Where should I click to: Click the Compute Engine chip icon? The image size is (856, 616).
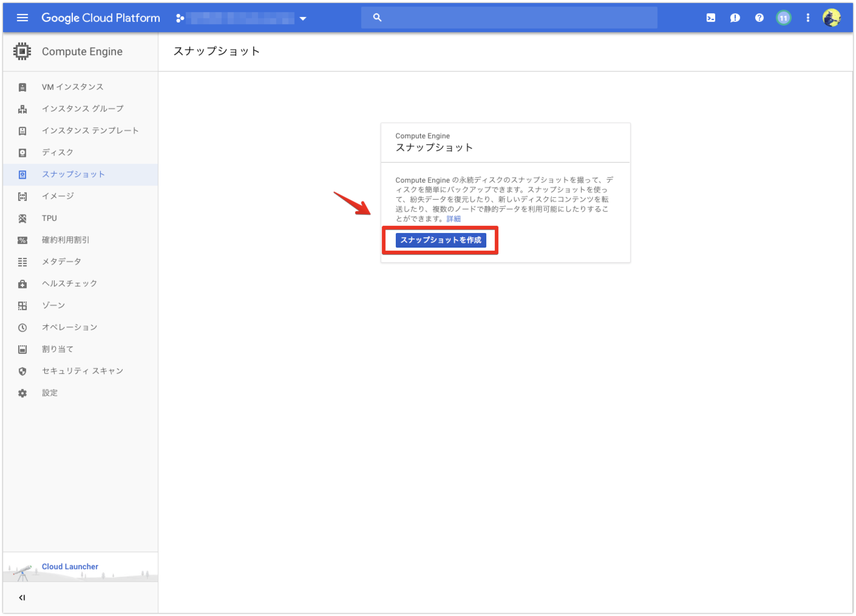coord(22,51)
